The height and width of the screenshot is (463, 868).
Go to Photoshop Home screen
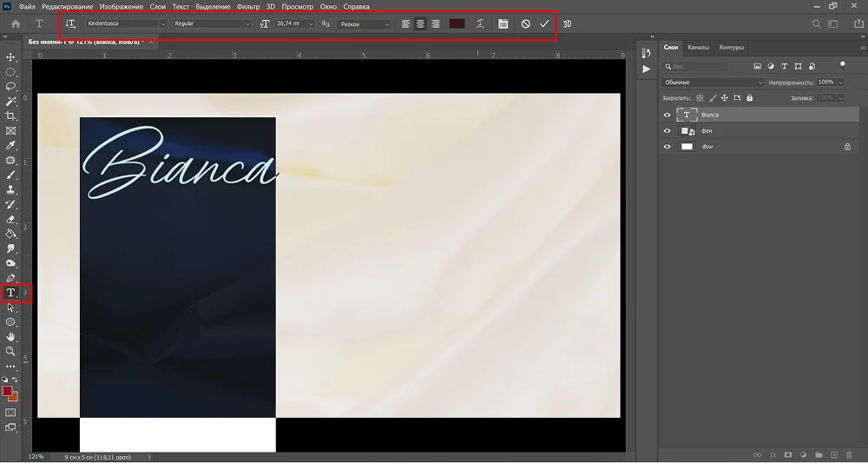[x=16, y=23]
